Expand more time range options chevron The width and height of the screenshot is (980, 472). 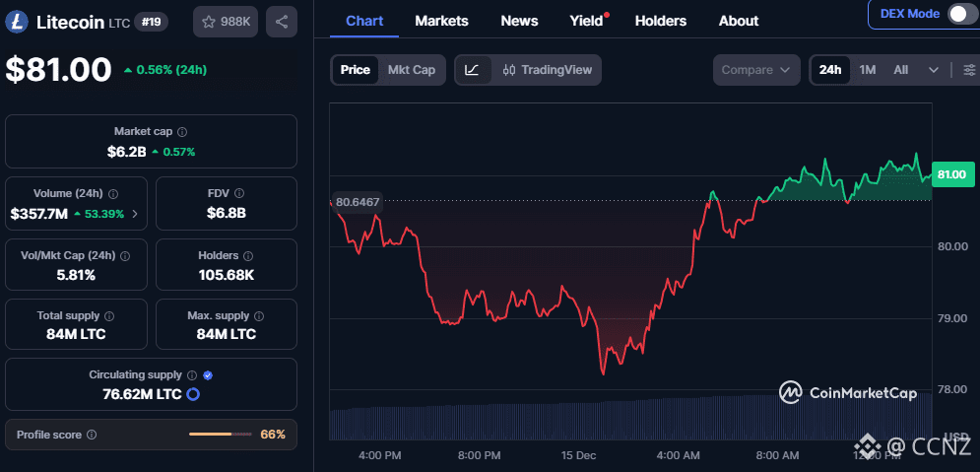[933, 70]
